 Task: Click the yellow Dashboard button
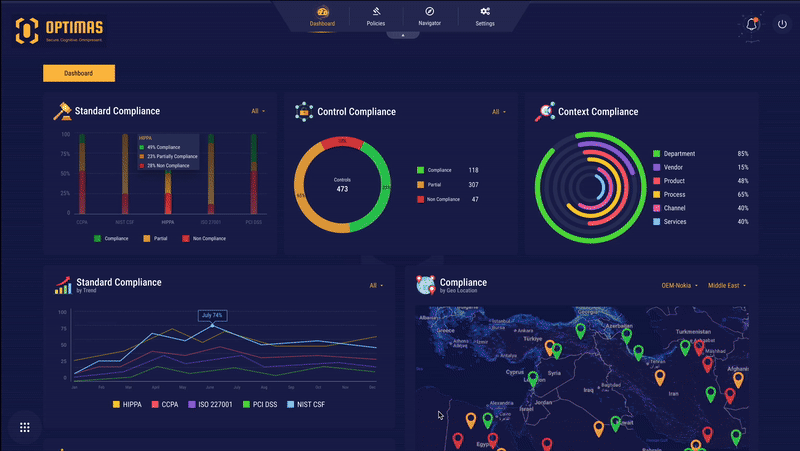(x=79, y=73)
